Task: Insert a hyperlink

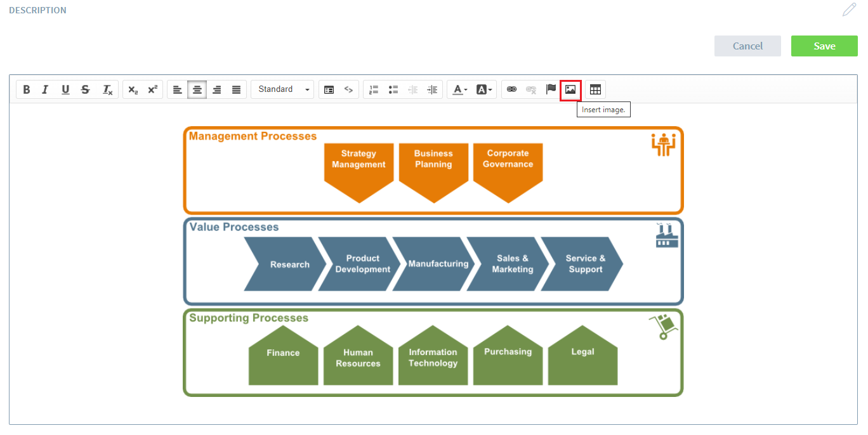Action: [512, 89]
